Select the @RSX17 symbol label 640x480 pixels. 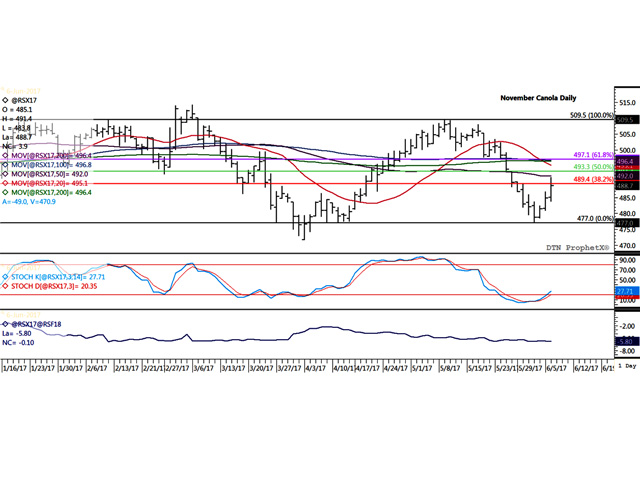tap(24, 100)
